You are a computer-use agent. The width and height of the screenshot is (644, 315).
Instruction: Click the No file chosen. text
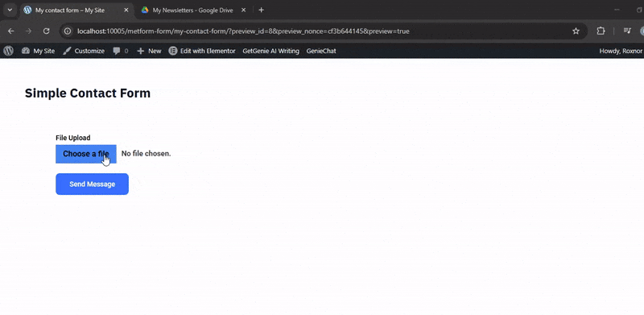[x=147, y=154]
